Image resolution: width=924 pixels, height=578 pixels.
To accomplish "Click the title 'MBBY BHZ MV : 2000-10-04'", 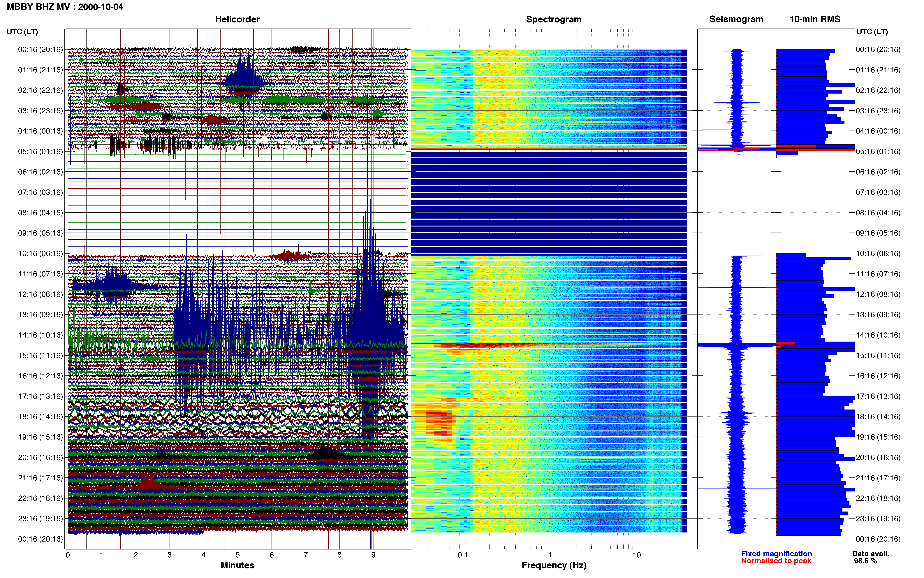I will click(x=65, y=7).
